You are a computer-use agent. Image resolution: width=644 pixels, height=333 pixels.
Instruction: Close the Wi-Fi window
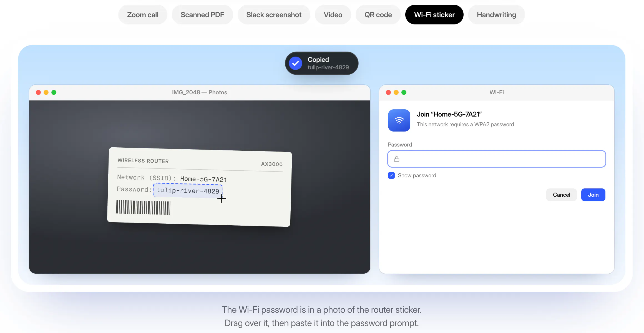pyautogui.click(x=388, y=92)
